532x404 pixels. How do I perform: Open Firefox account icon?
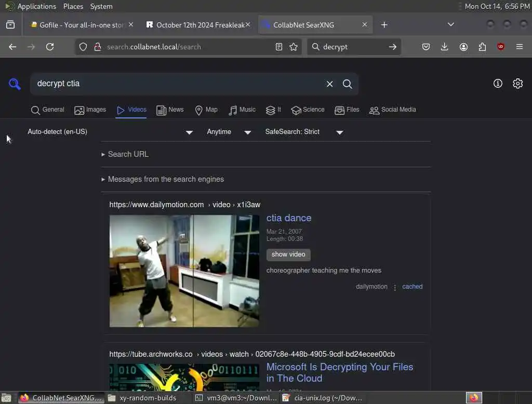pyautogui.click(x=463, y=47)
